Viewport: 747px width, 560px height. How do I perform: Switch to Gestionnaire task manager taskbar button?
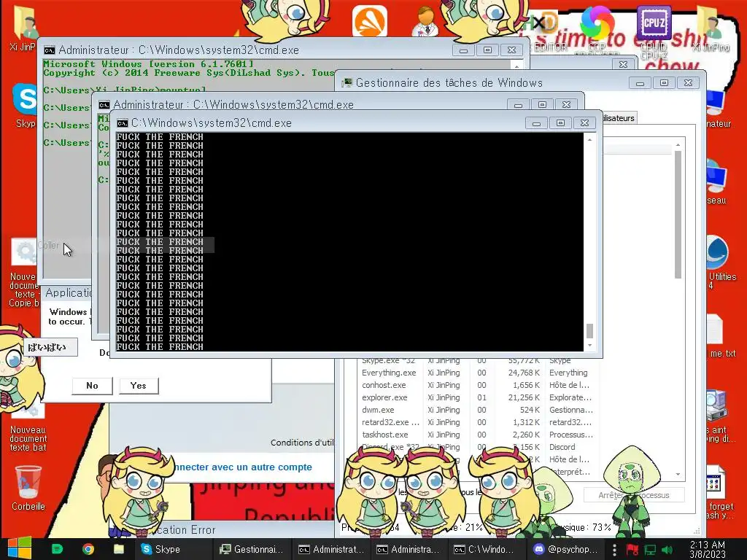coord(252,549)
